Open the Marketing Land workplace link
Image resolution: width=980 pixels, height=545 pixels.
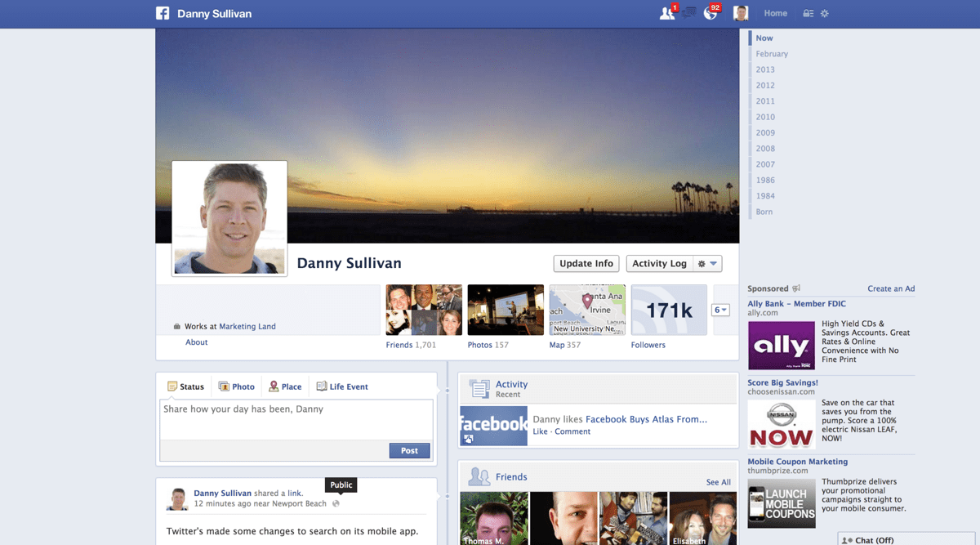(247, 326)
